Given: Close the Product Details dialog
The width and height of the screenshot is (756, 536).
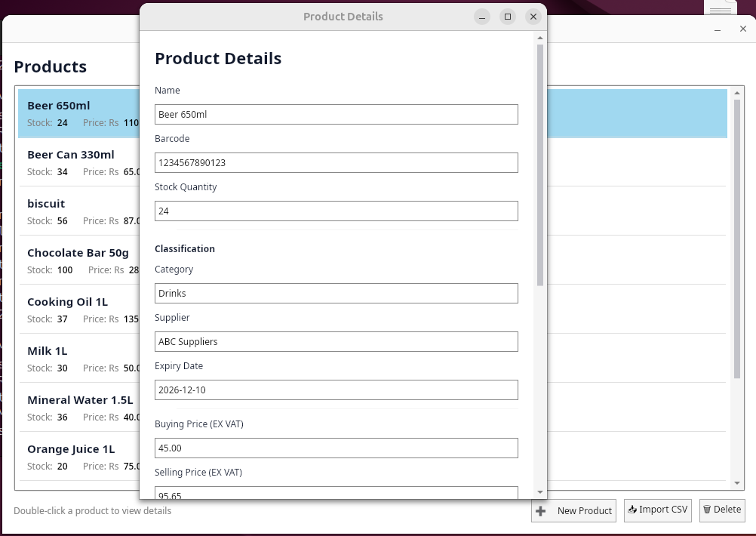Looking at the screenshot, I should (x=533, y=17).
